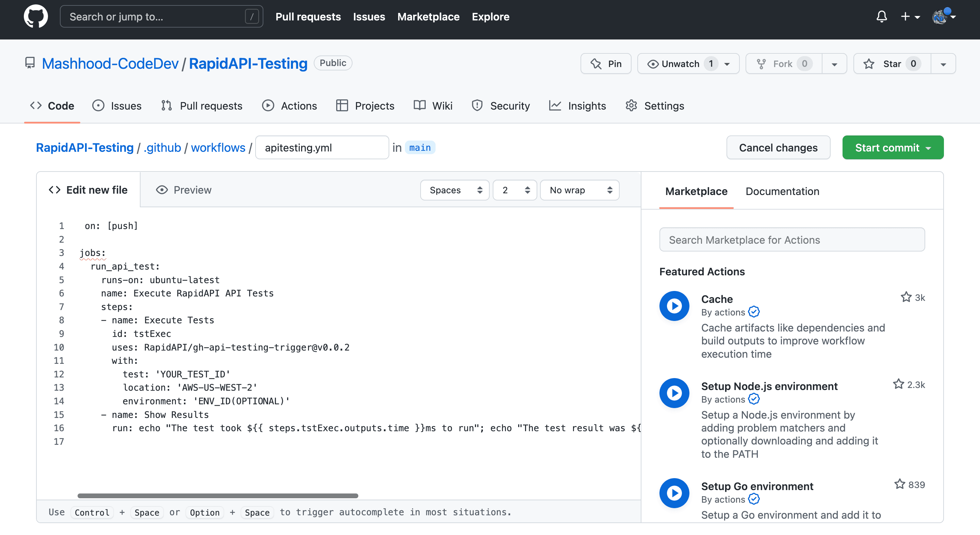Open the Cache action title

(x=717, y=299)
